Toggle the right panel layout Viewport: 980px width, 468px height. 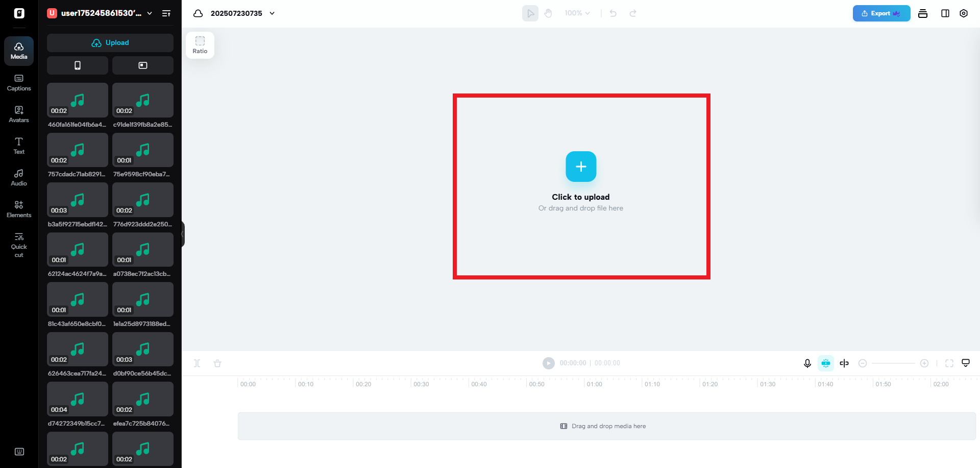click(945, 13)
